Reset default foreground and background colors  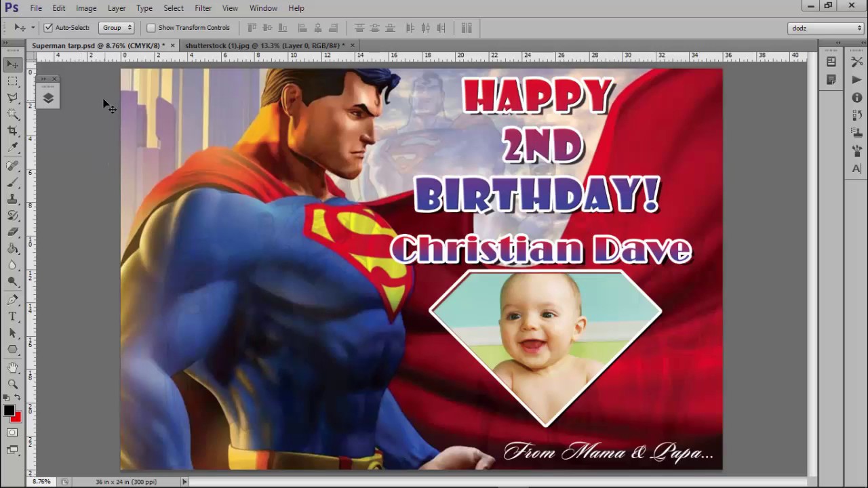click(7, 397)
